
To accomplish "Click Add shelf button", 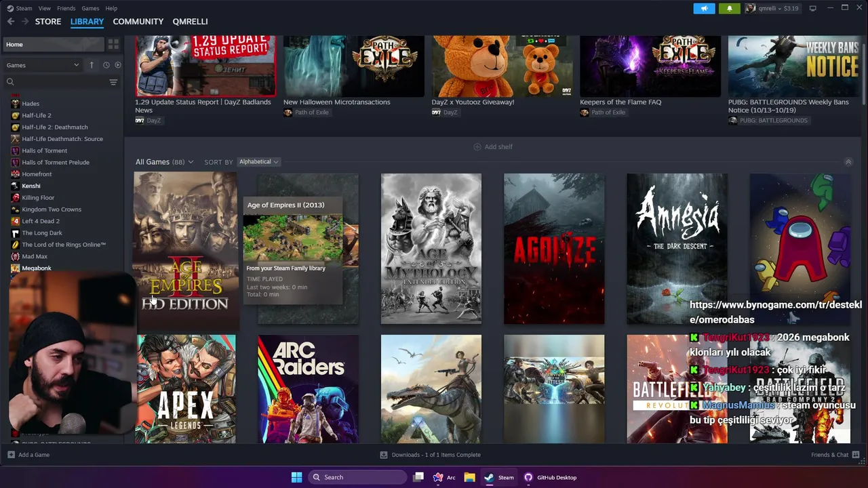I will click(x=493, y=147).
